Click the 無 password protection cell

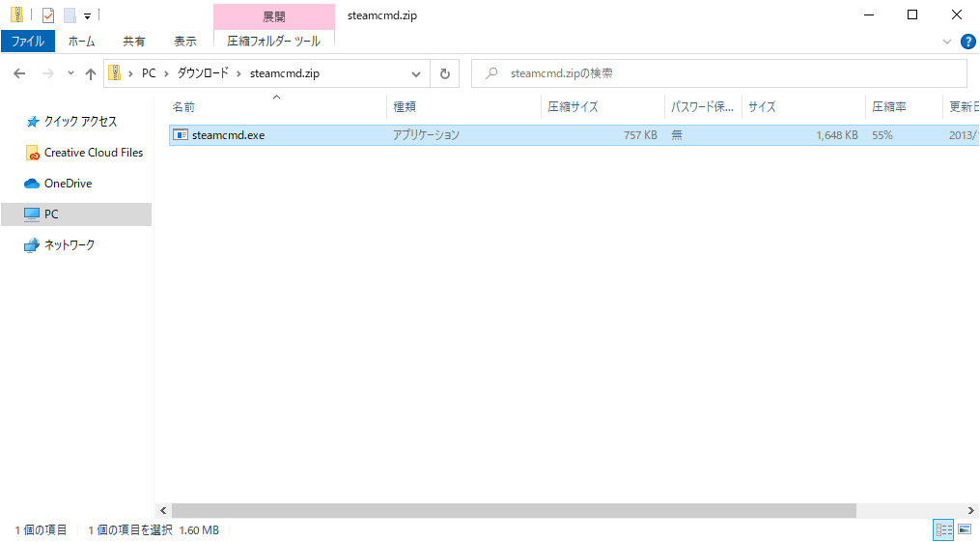pyautogui.click(x=677, y=135)
